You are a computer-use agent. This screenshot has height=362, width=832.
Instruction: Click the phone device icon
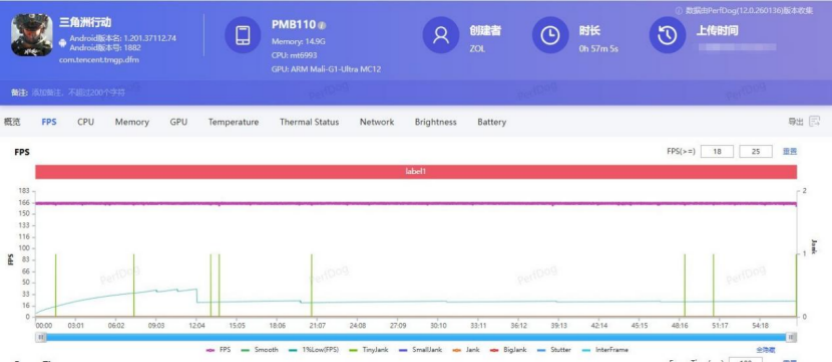coord(243,35)
